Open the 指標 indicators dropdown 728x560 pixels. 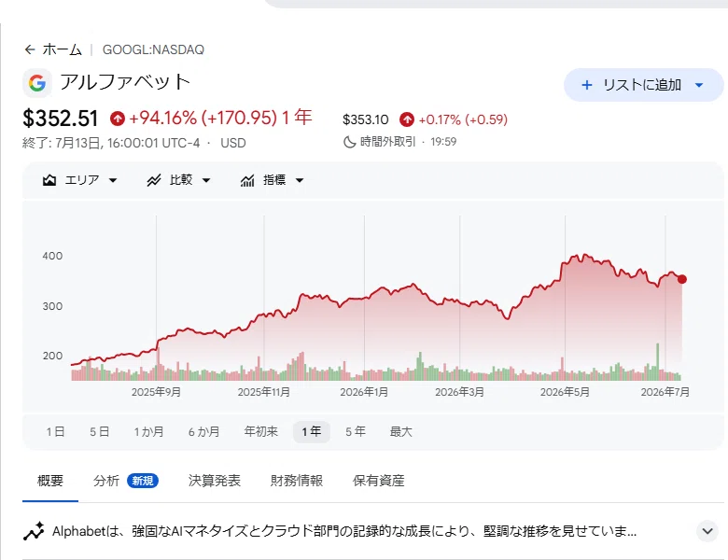point(273,180)
